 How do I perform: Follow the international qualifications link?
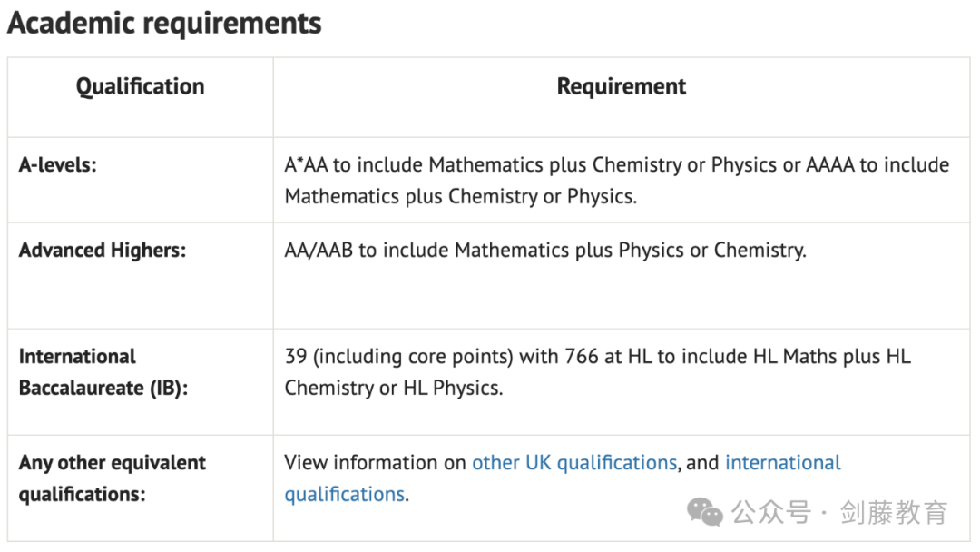click(x=782, y=463)
